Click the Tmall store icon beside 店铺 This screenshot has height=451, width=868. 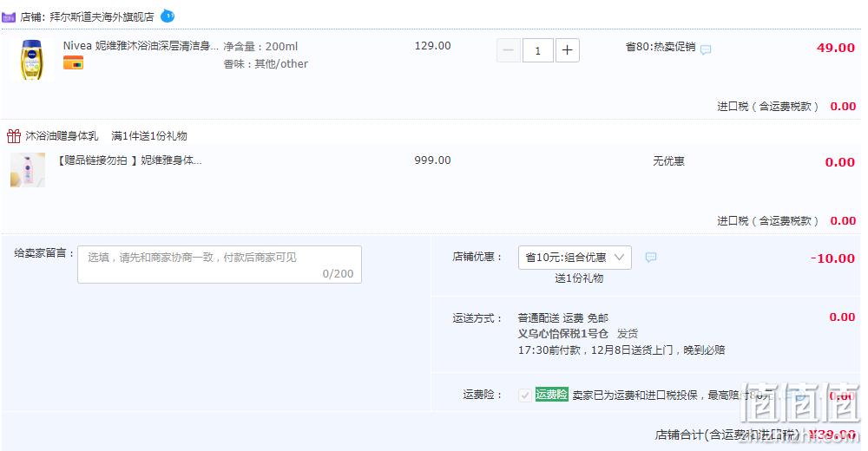[9, 17]
